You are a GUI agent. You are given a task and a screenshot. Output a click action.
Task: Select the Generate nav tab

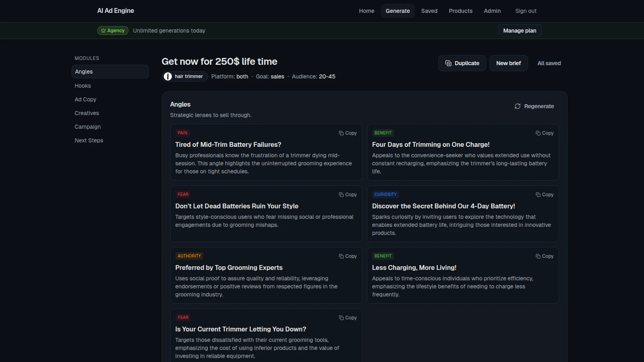398,11
